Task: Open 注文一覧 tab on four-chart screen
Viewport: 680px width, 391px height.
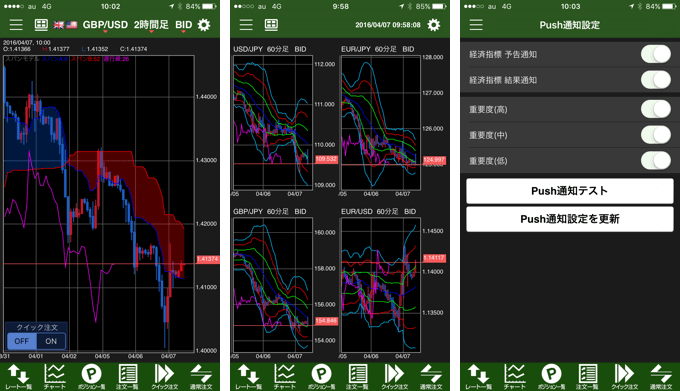Action: click(x=357, y=377)
